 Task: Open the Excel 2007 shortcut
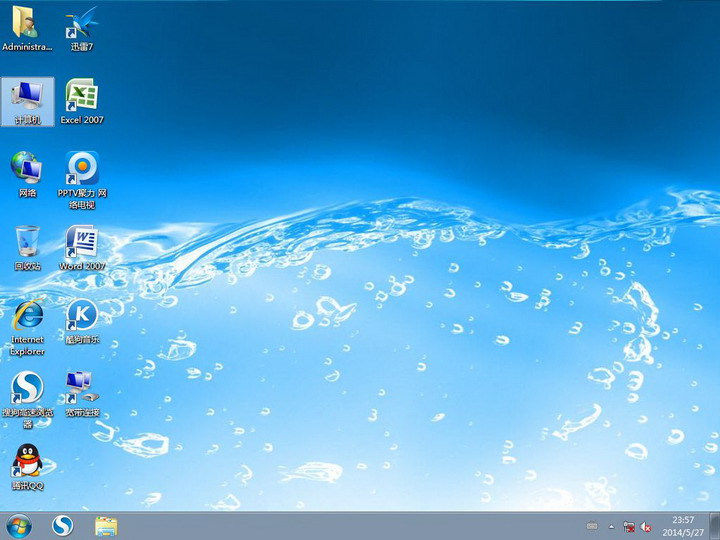(x=81, y=96)
